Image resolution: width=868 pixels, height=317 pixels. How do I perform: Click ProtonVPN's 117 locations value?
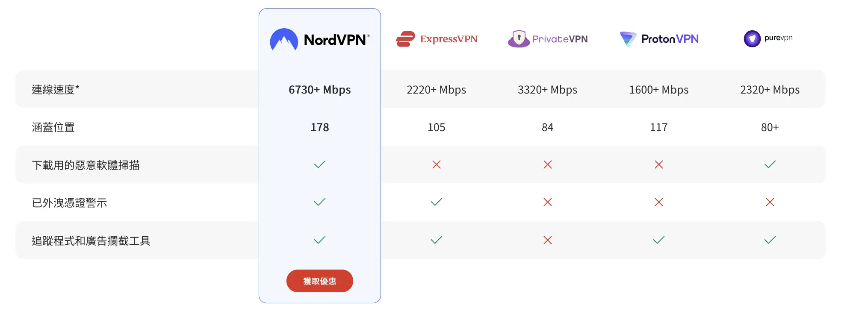click(x=659, y=127)
